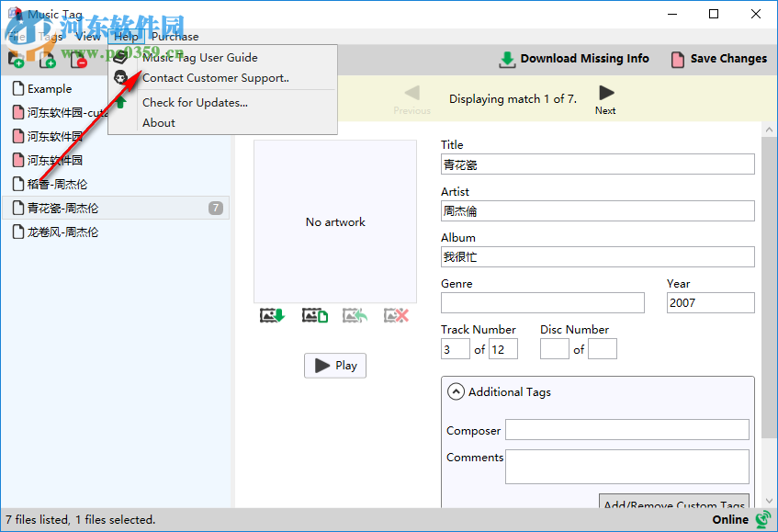The height and width of the screenshot is (532, 778).
Task: Minimize the Music Tag window
Action: (x=672, y=14)
